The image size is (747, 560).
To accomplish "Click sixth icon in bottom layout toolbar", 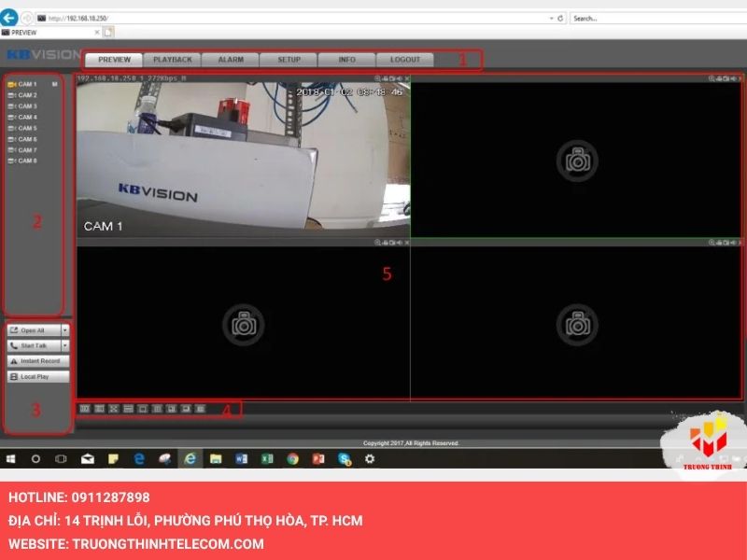I will coord(157,409).
